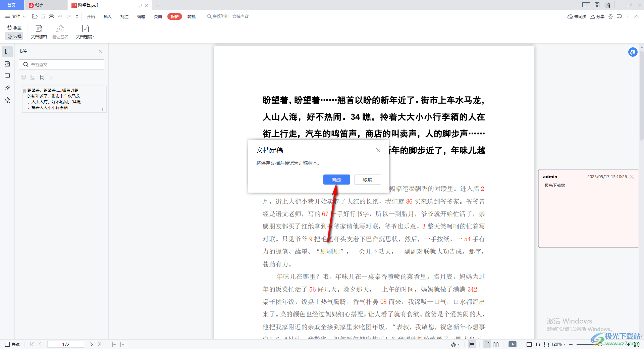Click the comment text 极光下载站

[x=555, y=185]
